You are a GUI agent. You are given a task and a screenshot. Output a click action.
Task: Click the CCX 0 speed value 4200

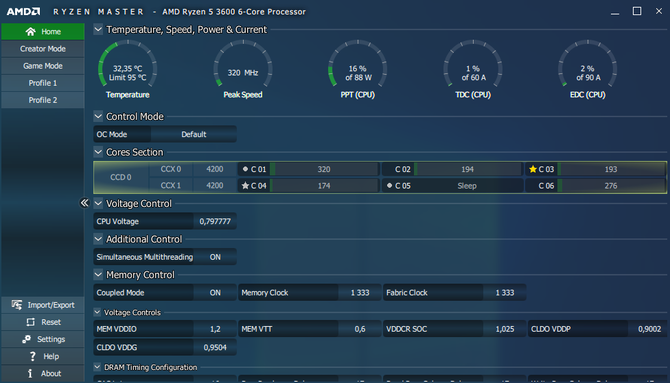215,169
